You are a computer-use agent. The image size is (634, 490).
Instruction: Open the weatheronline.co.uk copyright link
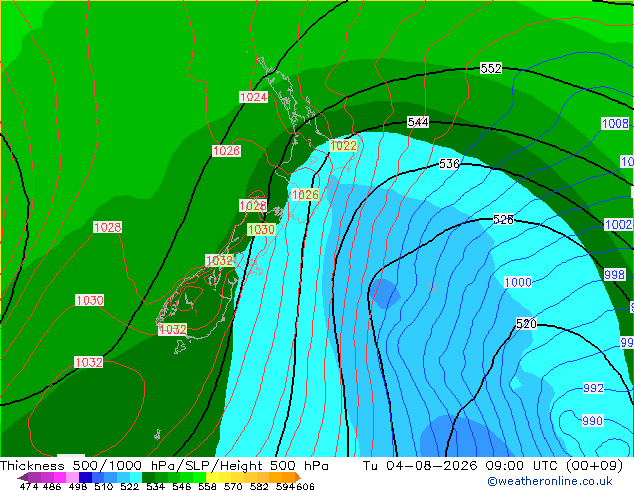(x=549, y=481)
